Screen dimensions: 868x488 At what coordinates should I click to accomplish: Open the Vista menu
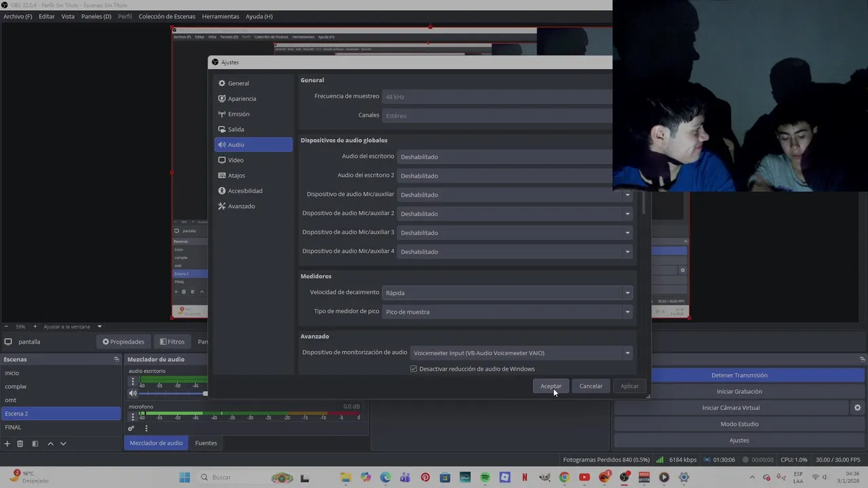pos(68,16)
